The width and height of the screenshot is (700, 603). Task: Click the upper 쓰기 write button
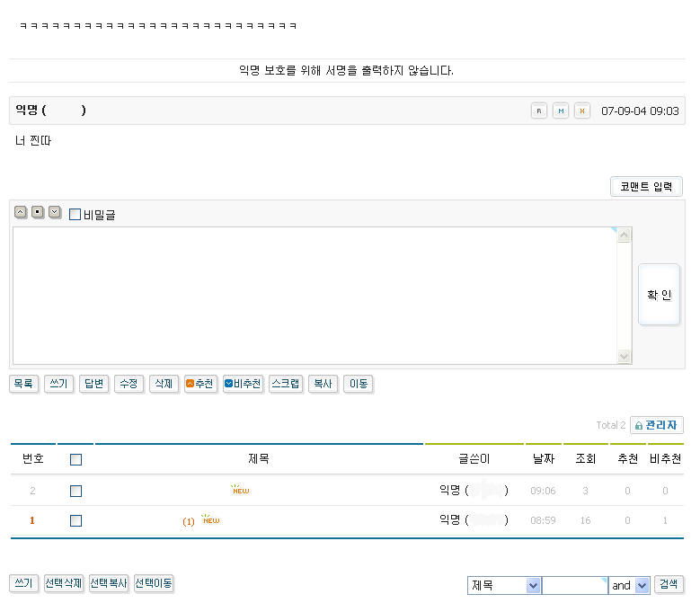(59, 384)
